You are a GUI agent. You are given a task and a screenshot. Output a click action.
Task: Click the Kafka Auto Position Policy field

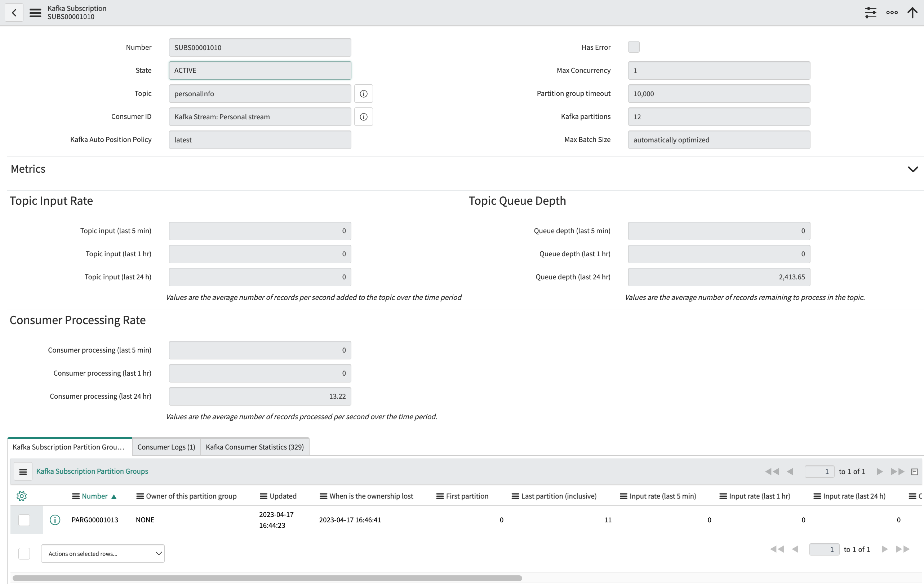[x=260, y=140]
